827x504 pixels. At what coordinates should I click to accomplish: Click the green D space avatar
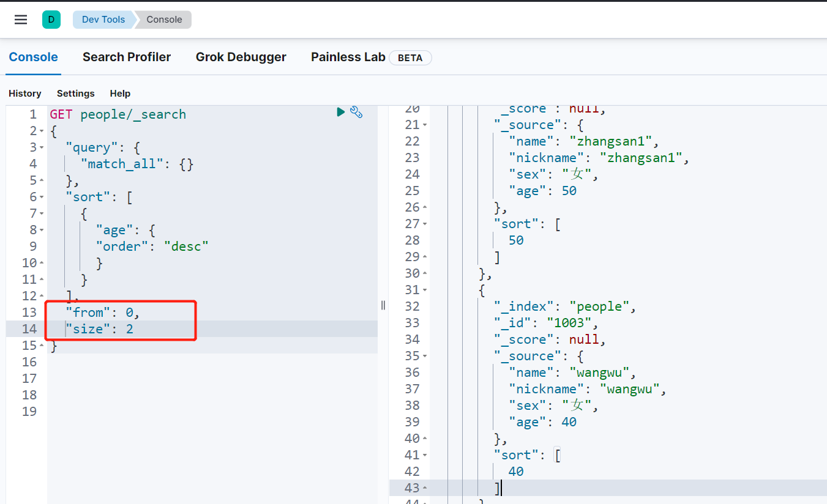pyautogui.click(x=51, y=20)
